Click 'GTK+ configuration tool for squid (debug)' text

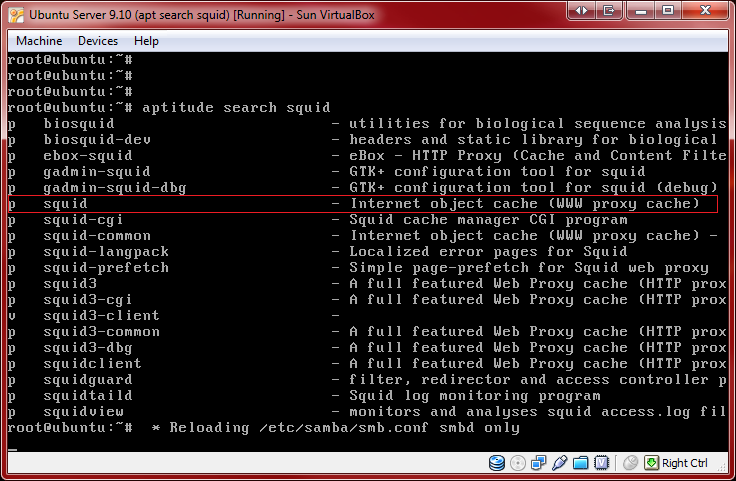[533, 188]
